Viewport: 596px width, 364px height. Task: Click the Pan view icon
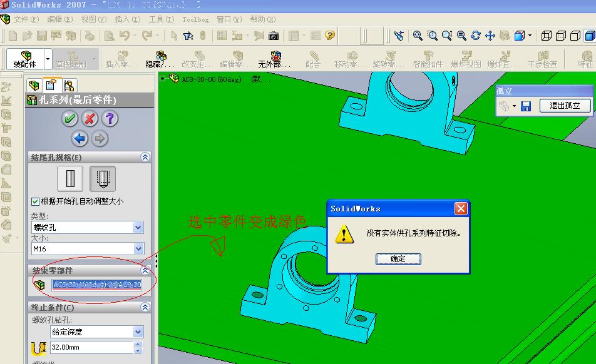tap(490, 36)
